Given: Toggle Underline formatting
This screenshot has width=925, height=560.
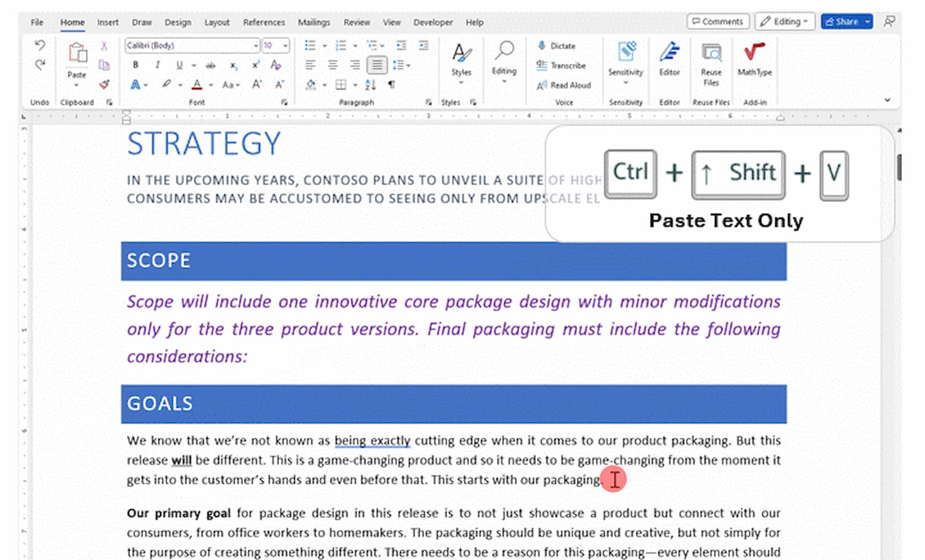Looking at the screenshot, I should 179,65.
